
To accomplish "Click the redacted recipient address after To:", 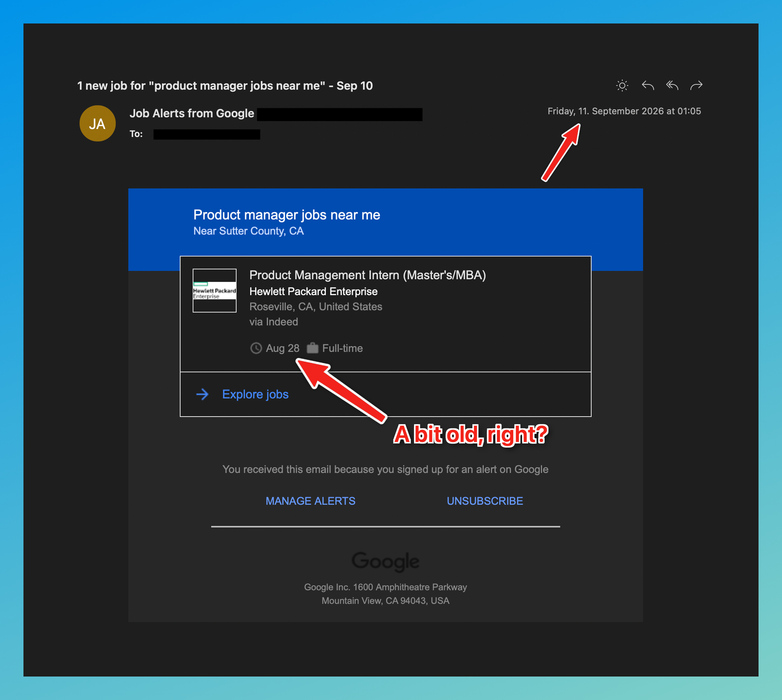I will [x=207, y=134].
